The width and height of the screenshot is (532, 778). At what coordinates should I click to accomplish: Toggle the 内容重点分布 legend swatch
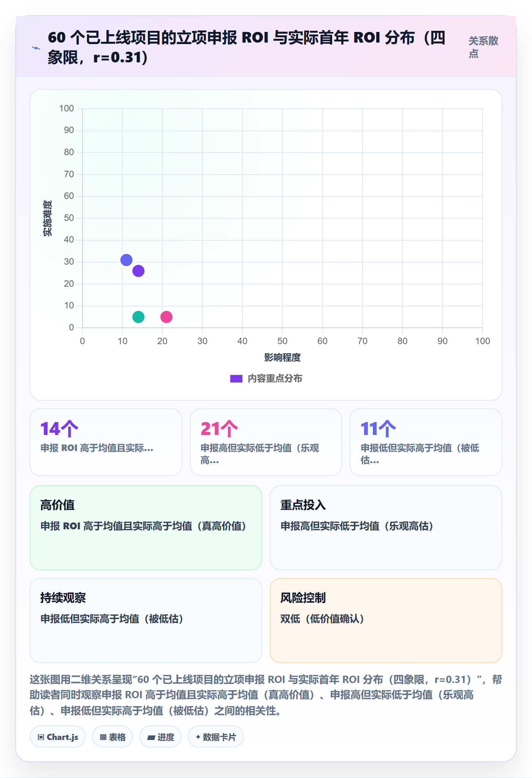click(236, 379)
